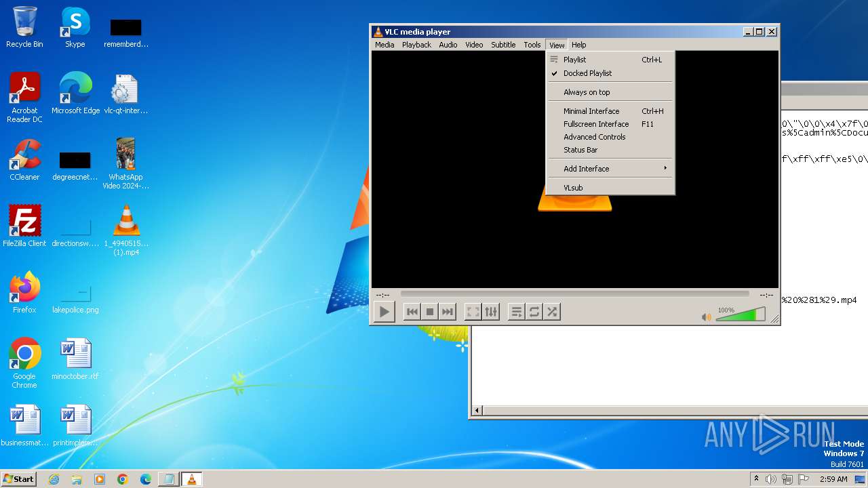
Task: Stop playback with the Stop button
Action: (x=429, y=312)
